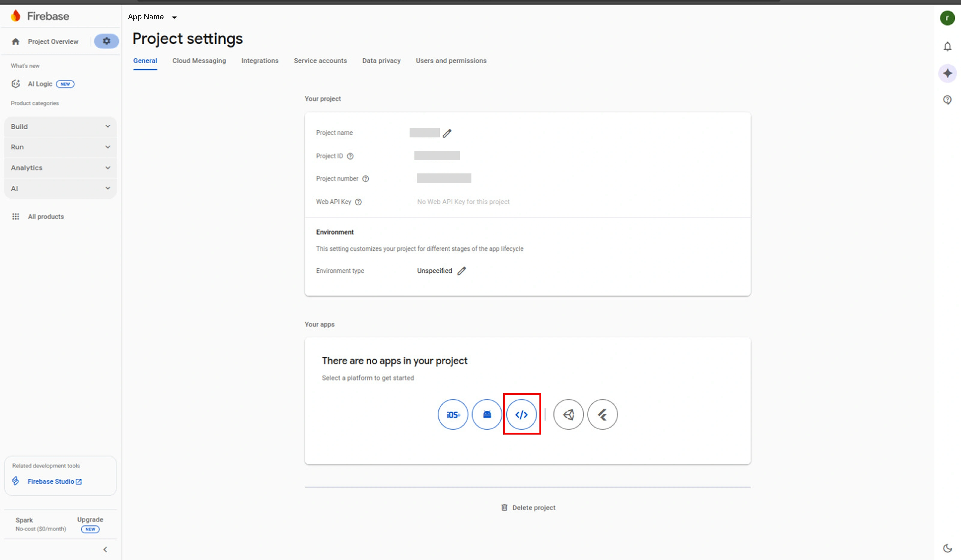The height and width of the screenshot is (560, 961).
Task: Click the AI Logic icon
Action: pyautogui.click(x=16, y=84)
